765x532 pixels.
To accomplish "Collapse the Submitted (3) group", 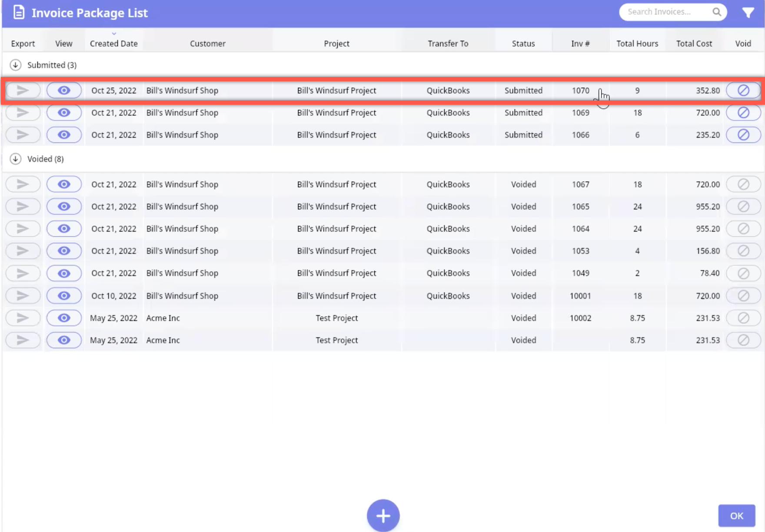I will (x=16, y=65).
